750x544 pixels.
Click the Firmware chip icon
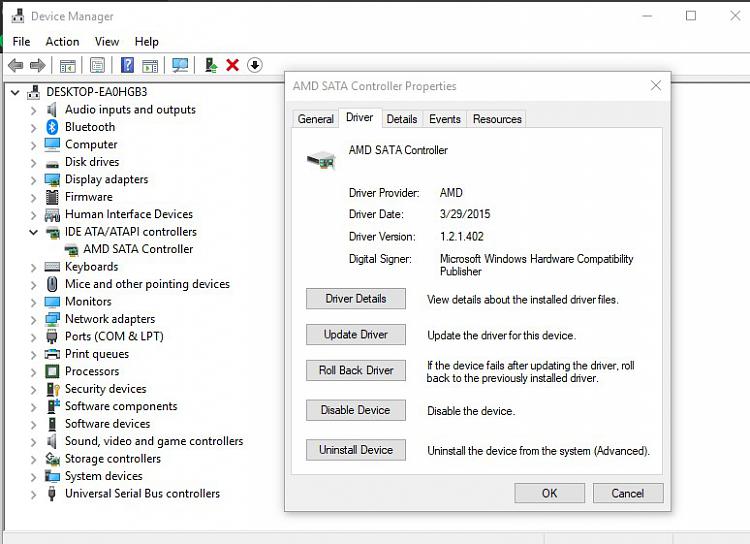click(x=52, y=197)
